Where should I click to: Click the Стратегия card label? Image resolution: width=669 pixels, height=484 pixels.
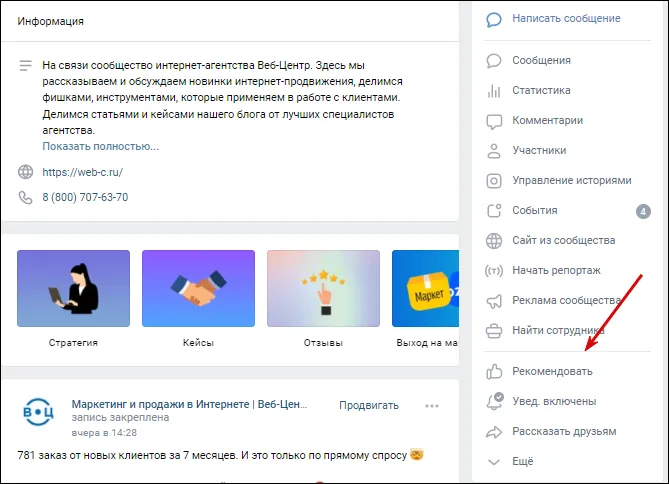coord(73,343)
